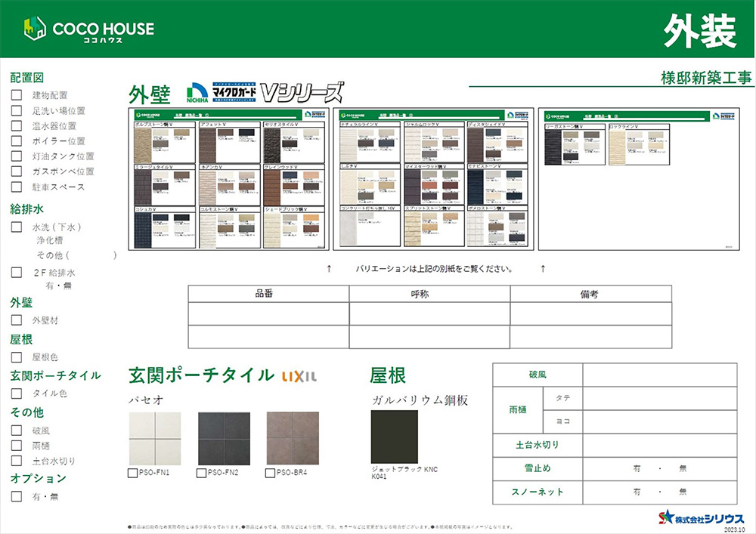The height and width of the screenshot is (534, 756).
Task: Click the COCO HOUSE logo icon
Action: tap(35, 29)
